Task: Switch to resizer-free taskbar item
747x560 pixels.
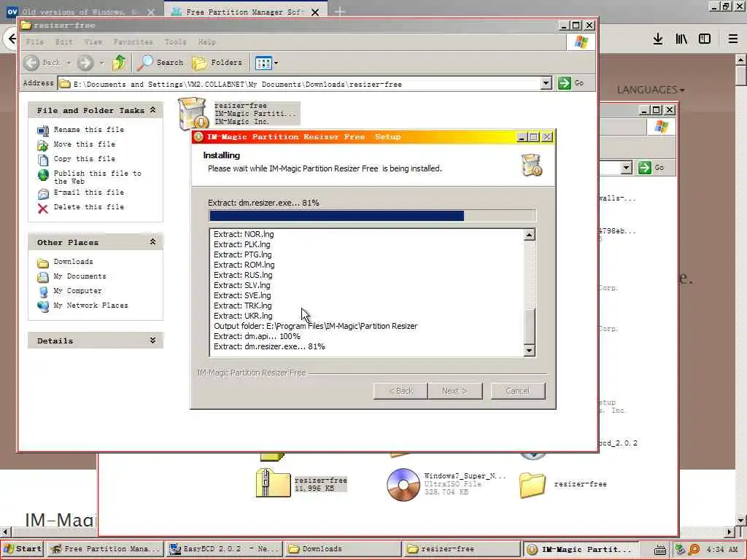Action: coord(462,549)
